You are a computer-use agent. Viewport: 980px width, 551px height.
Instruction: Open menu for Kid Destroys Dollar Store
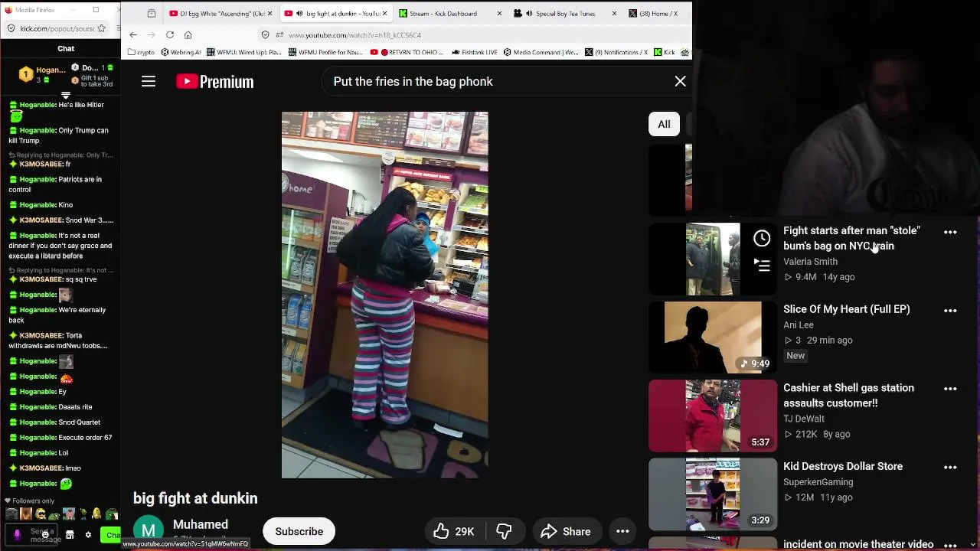coord(950,468)
